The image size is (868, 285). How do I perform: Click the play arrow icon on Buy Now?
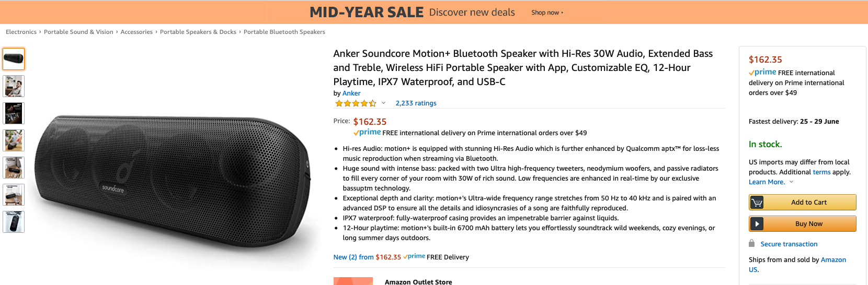click(757, 224)
